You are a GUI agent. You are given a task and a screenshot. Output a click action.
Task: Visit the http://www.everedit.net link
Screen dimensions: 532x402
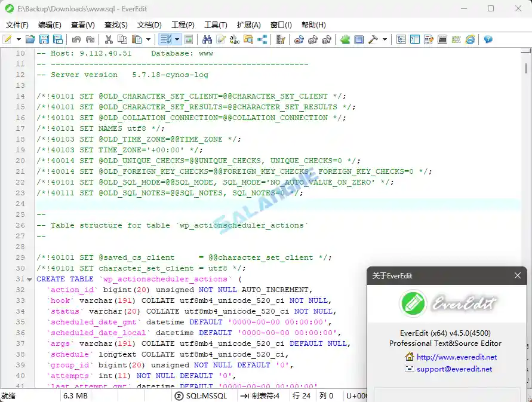coord(456,357)
